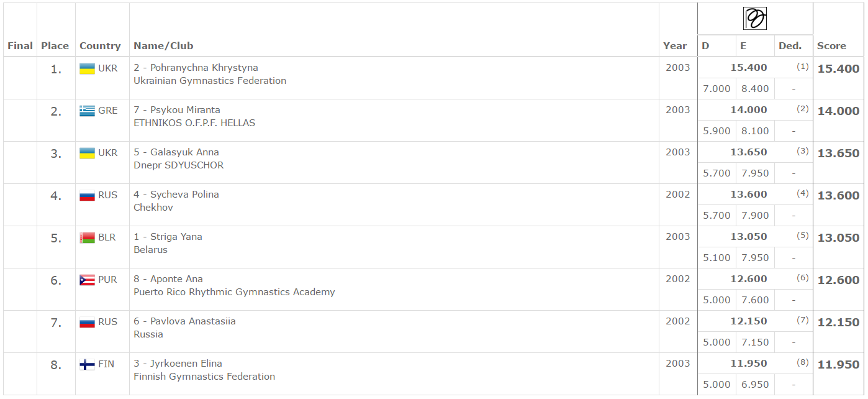
Task: Click Ukraine flag beside Galasyuk Anna
Action: 87,153
